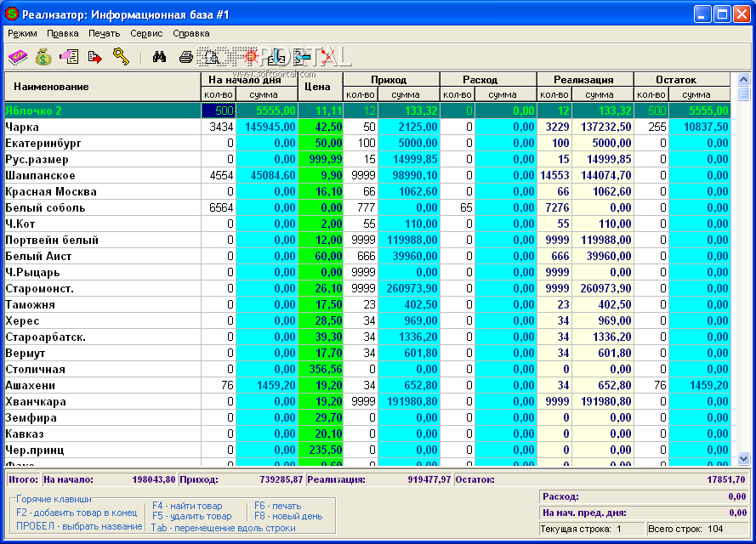Open search with the binoculars icon
The width and height of the screenshot is (756, 544).
(x=158, y=57)
